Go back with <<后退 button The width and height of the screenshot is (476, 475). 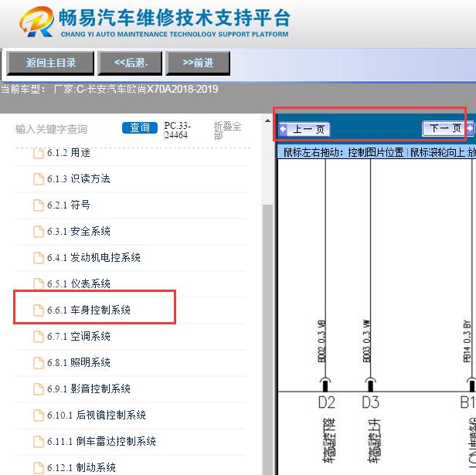(130, 63)
